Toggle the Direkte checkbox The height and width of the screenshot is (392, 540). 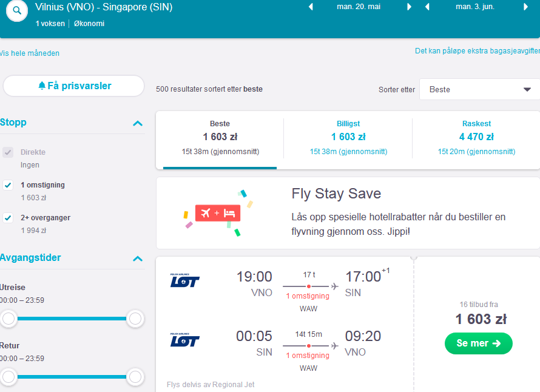pos(8,152)
